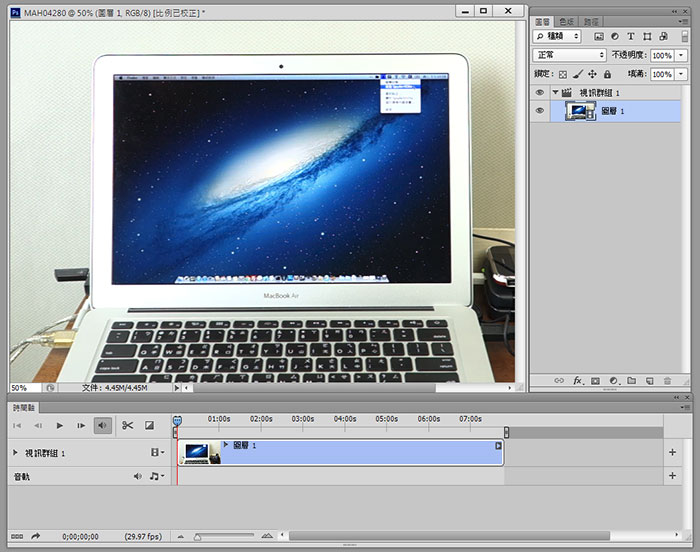The width and height of the screenshot is (700, 552).
Task: Switch to the 色版 (Channels) tab
Action: [x=567, y=21]
